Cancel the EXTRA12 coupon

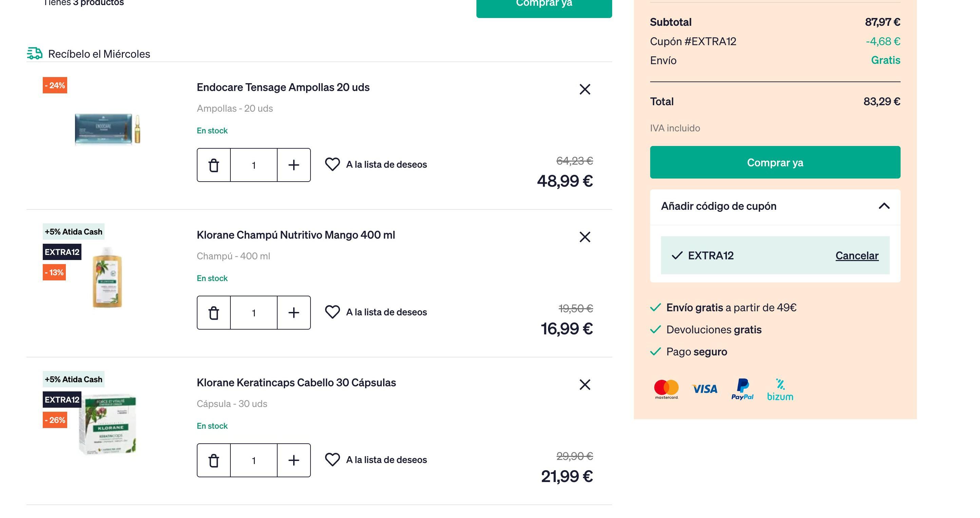[x=857, y=255]
